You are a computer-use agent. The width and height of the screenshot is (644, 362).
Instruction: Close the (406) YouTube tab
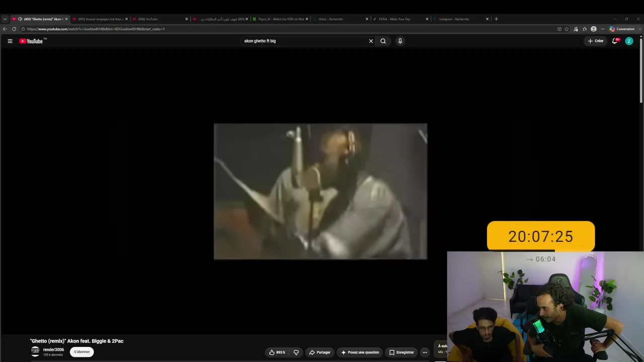coord(186,19)
